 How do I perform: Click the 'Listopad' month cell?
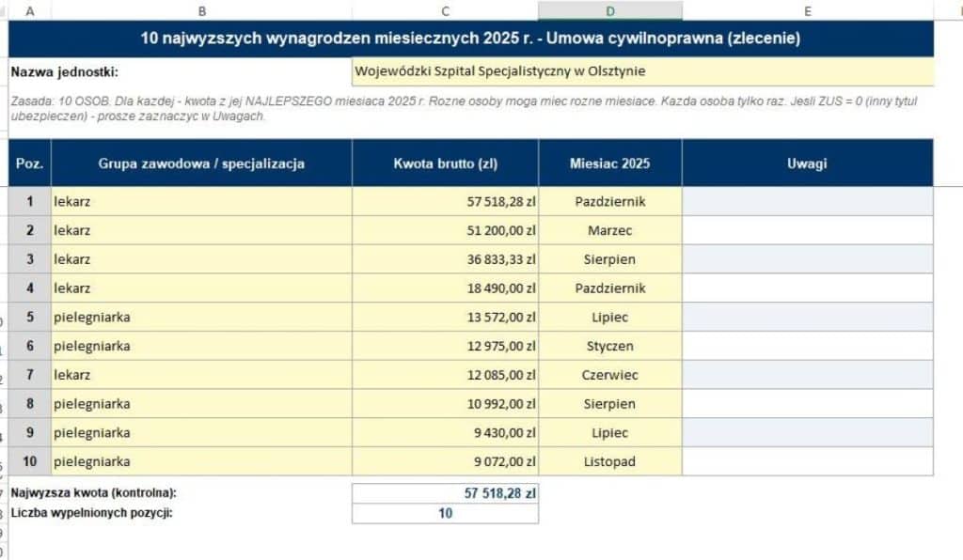click(x=609, y=461)
